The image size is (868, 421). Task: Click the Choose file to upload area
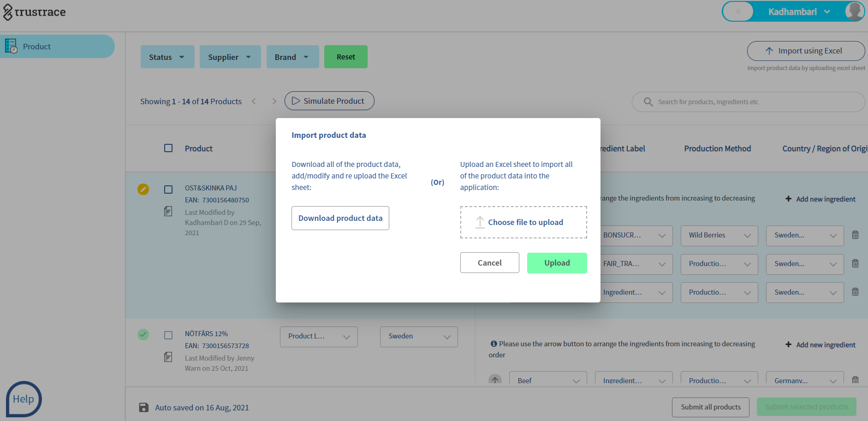coord(523,222)
